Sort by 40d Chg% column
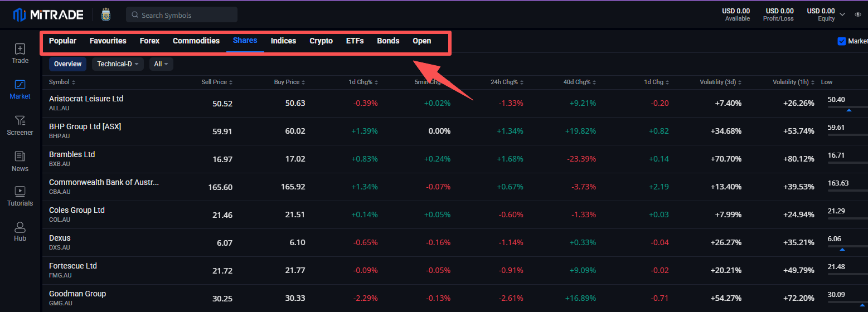Viewport: 868px width, 312px height. click(579, 82)
